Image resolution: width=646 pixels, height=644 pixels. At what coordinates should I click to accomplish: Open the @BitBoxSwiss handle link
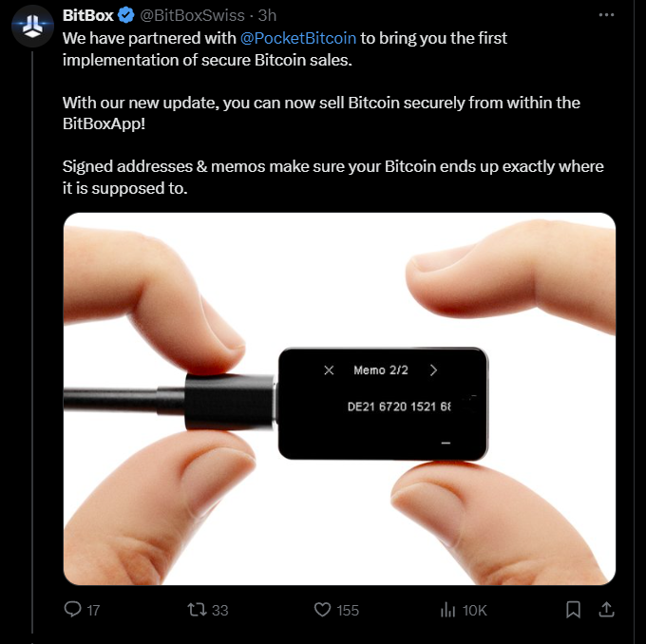191,16
